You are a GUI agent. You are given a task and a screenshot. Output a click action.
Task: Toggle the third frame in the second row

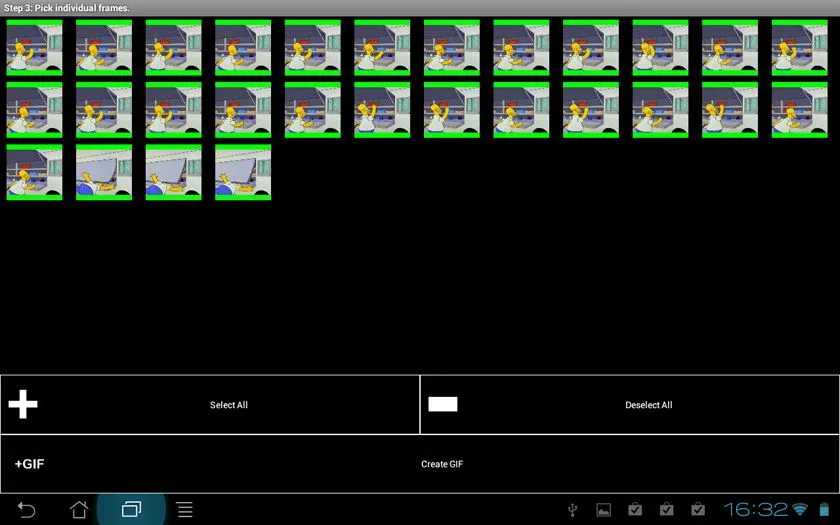(174, 110)
